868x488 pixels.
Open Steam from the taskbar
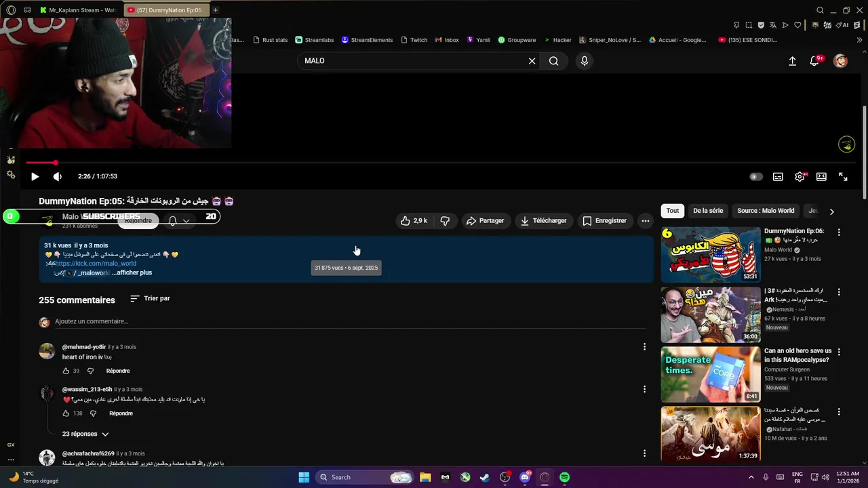pos(484,477)
